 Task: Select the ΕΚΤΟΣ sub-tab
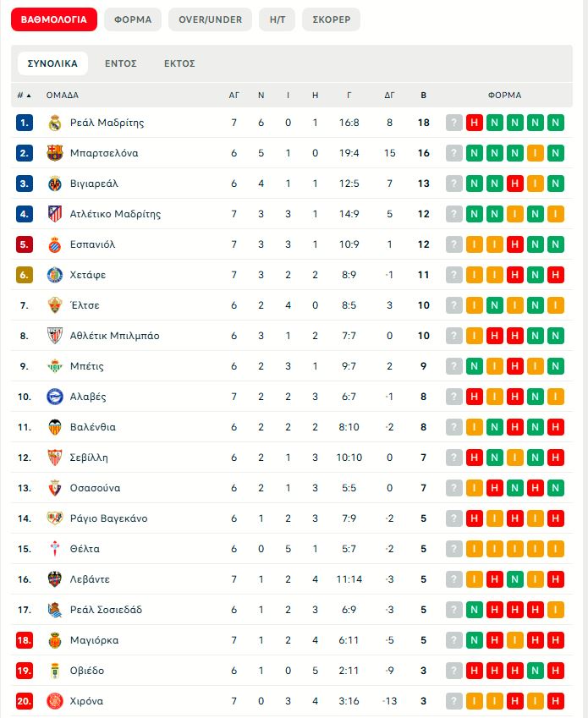click(179, 63)
